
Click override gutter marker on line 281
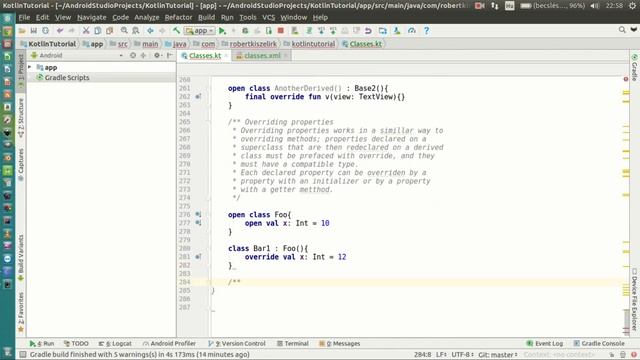point(198,257)
